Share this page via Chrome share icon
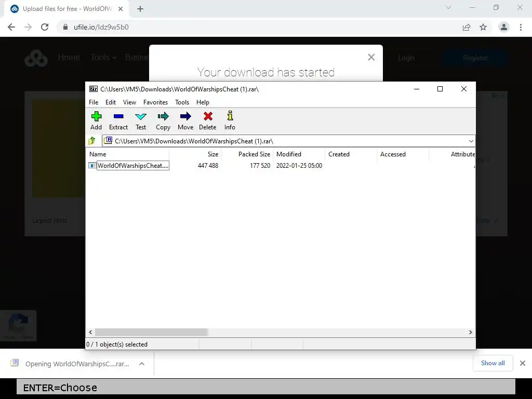Image resolution: width=532 pixels, height=399 pixels. click(467, 27)
